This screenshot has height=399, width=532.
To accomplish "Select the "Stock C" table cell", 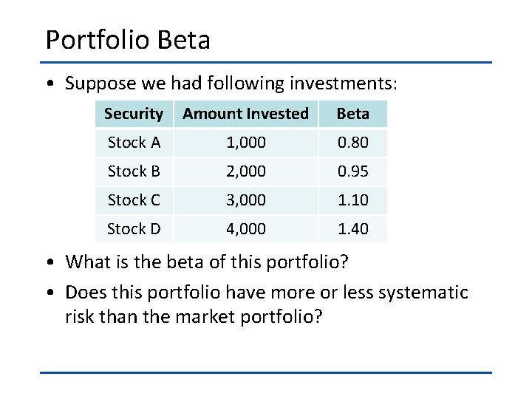I will [x=134, y=199].
